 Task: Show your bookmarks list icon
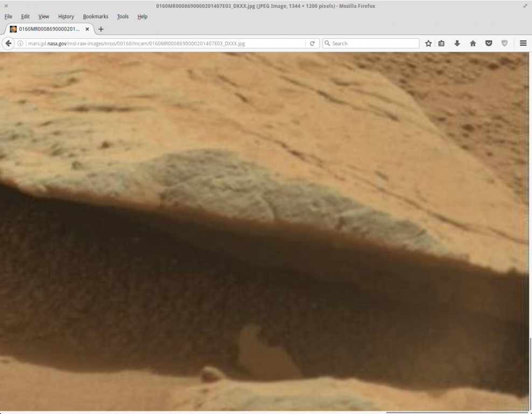point(442,43)
